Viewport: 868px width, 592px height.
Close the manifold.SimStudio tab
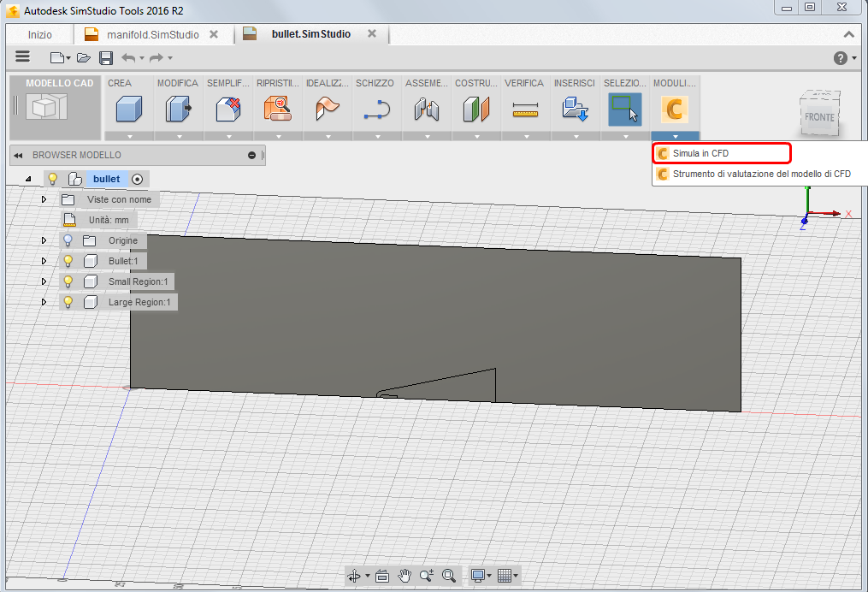pyautogui.click(x=214, y=34)
